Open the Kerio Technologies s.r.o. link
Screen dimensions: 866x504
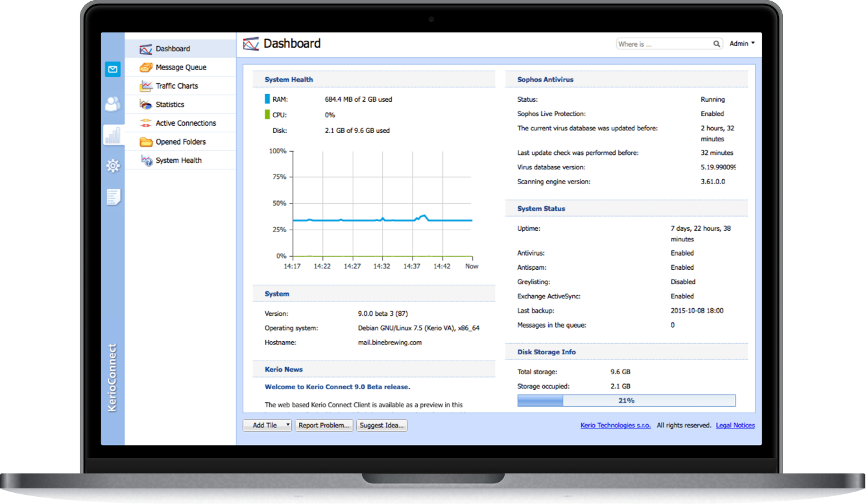(615, 426)
